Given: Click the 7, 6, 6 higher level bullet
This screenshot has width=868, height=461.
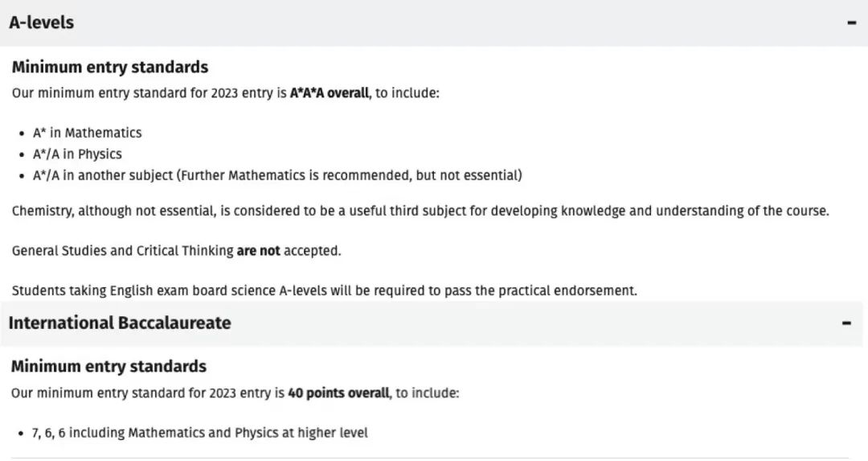Looking at the screenshot, I should [200, 433].
